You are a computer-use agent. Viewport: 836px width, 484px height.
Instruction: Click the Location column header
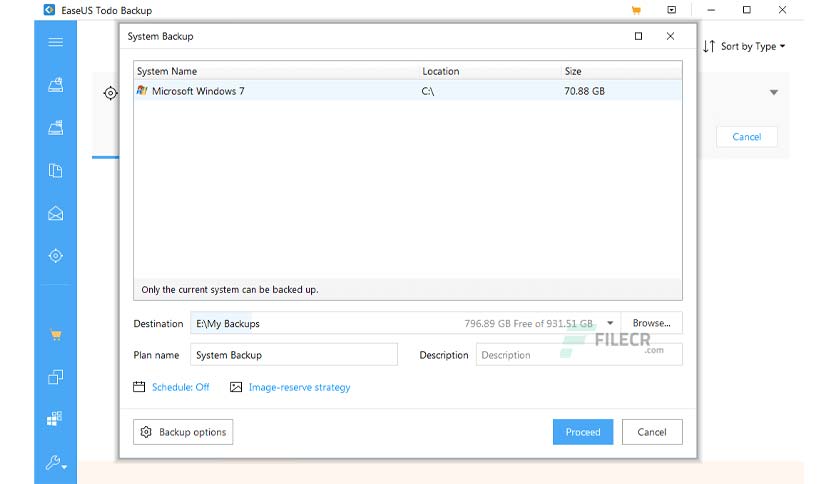490,71
